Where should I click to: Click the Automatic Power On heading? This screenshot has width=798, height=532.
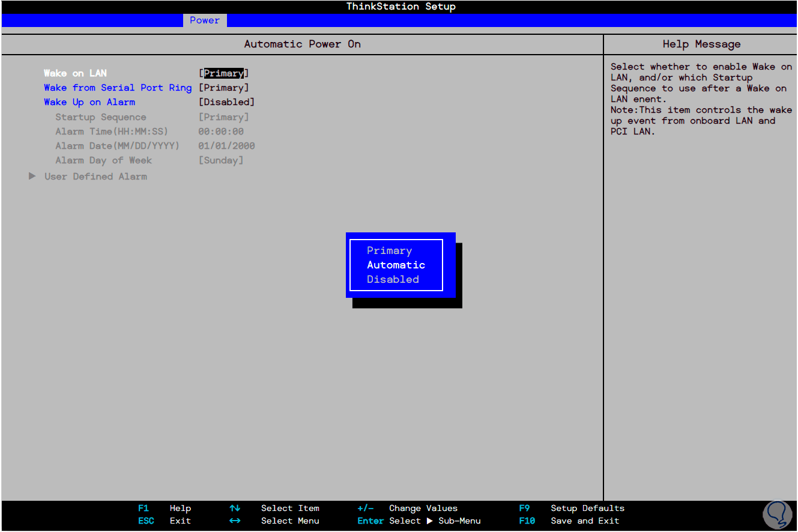[x=303, y=44]
